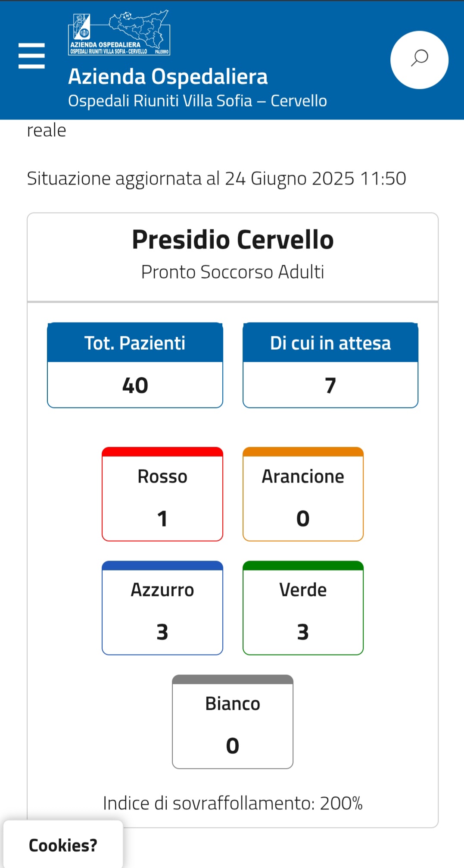Open the hamburger navigation menu
The image size is (464, 868).
point(31,56)
